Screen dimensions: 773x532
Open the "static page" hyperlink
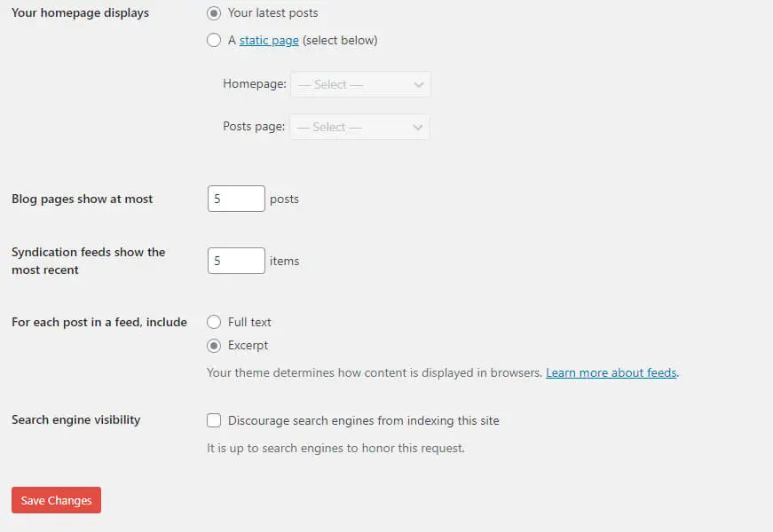click(x=269, y=40)
